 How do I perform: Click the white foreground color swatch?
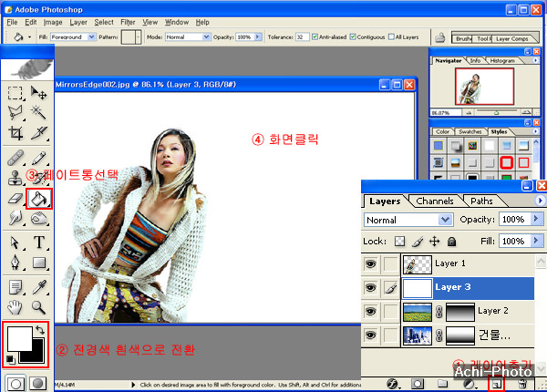click(x=17, y=336)
